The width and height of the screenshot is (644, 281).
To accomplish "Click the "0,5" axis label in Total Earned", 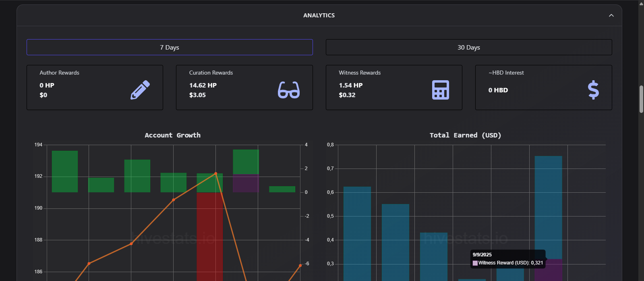I will coord(331,216).
